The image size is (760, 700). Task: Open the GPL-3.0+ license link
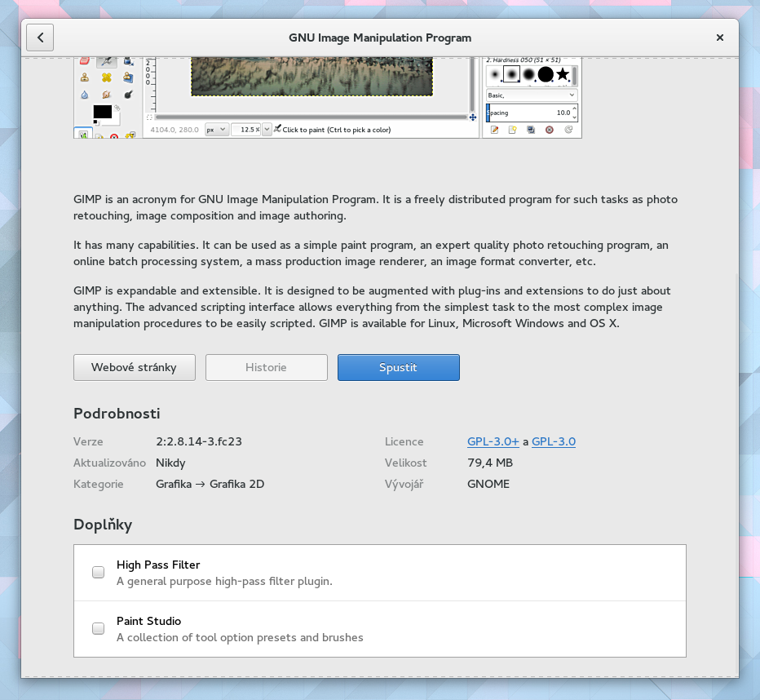(x=493, y=441)
